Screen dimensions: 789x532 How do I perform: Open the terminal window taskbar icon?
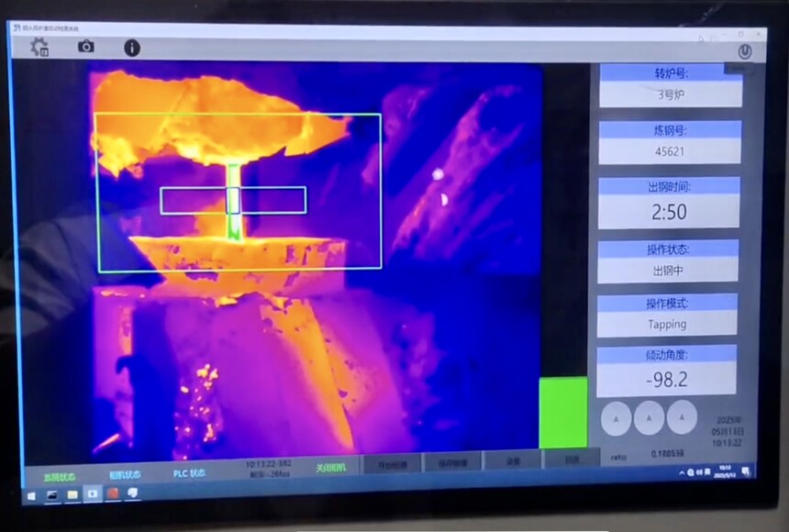click(51, 495)
